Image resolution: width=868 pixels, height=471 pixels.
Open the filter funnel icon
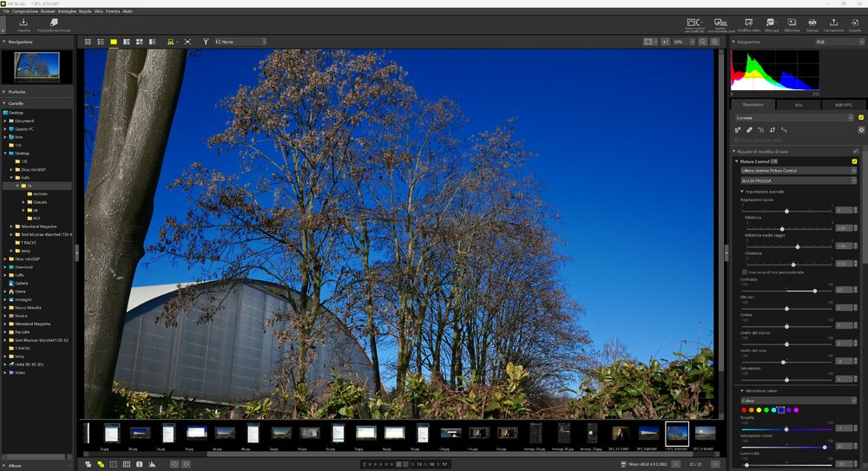(x=206, y=42)
